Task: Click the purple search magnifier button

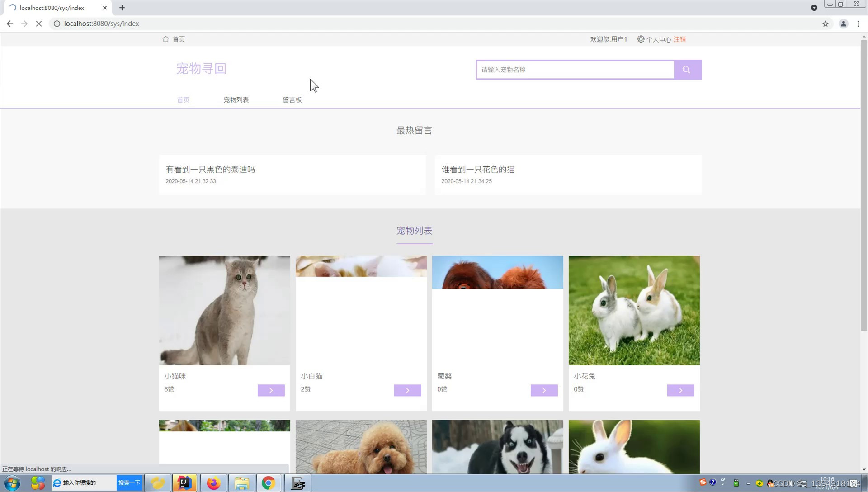Action: tap(687, 70)
